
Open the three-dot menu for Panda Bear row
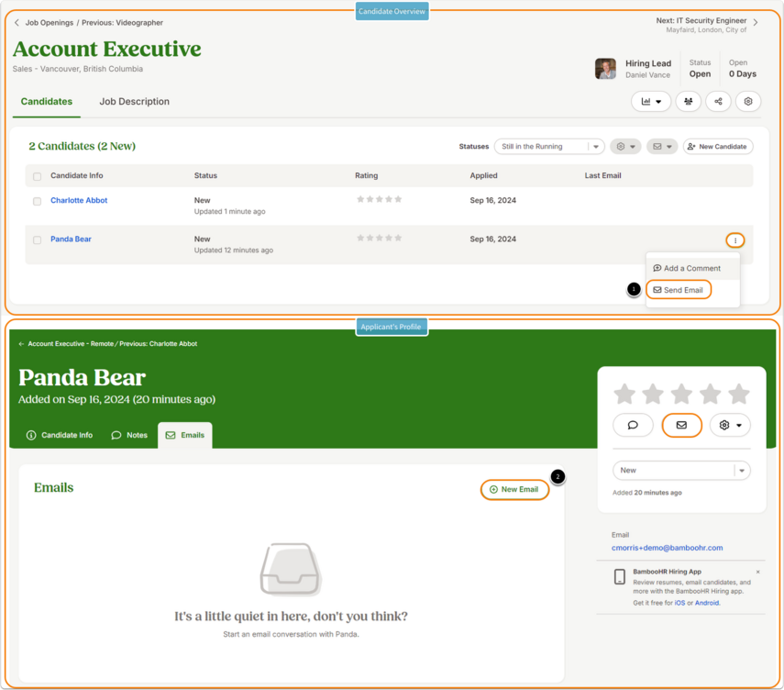coord(735,240)
